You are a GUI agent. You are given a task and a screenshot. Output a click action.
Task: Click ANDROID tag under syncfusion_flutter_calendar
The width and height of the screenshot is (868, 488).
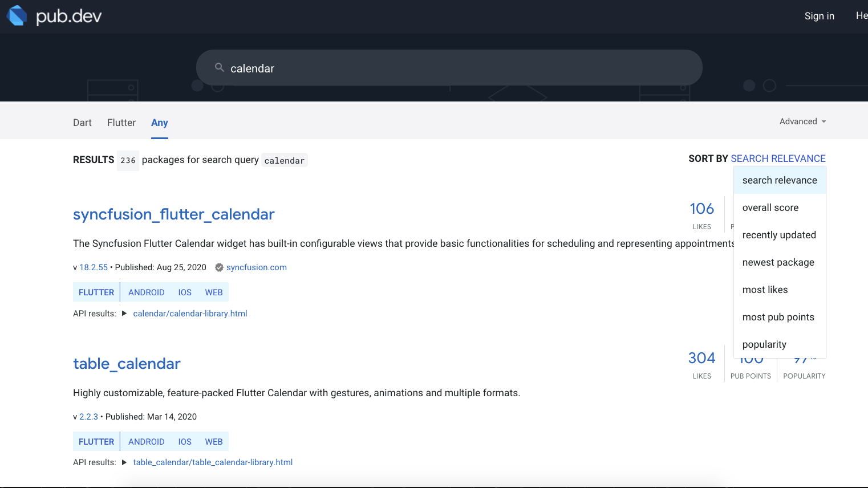pos(146,292)
